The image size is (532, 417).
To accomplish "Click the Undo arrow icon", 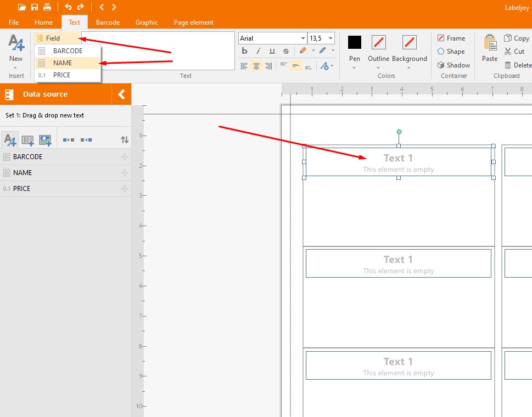I will [68, 7].
